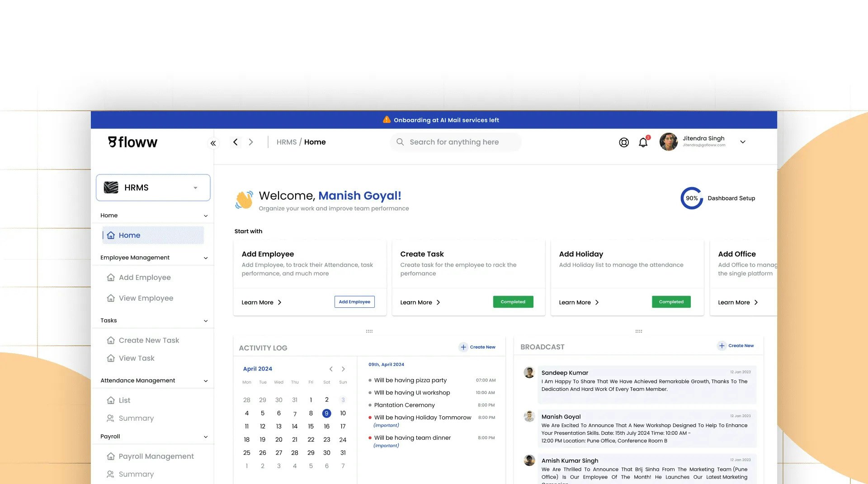The height and width of the screenshot is (484, 868).
Task: Click Learn More on Create Task card
Action: [x=420, y=302]
